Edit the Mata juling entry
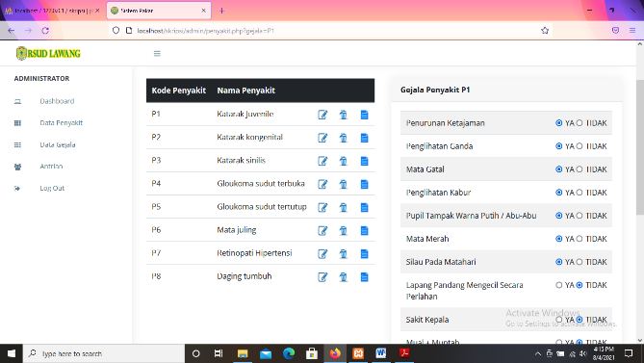 (x=322, y=231)
